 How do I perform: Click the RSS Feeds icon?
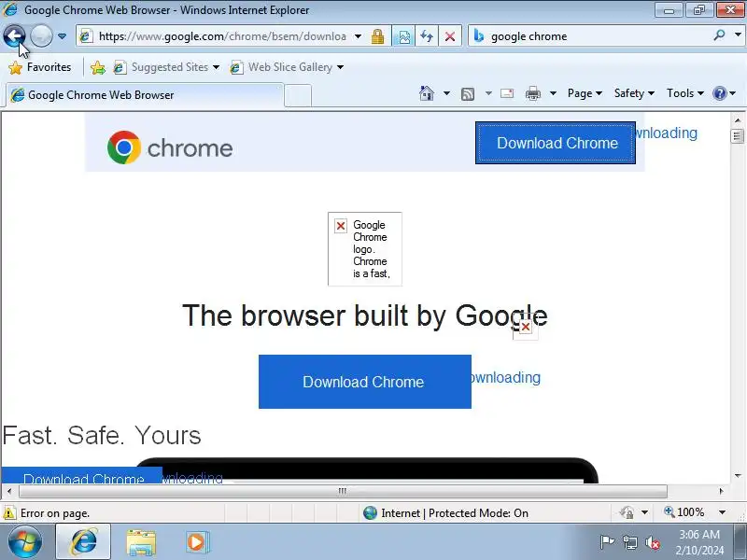tap(468, 94)
